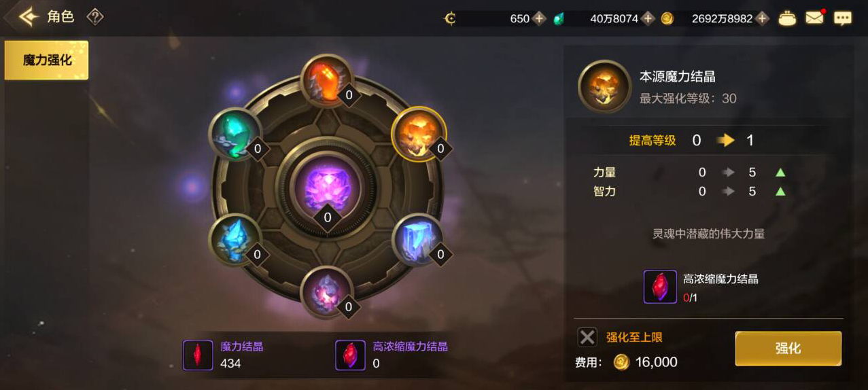This screenshot has width=868, height=390.
Task: Open the pot shop icon in top bar
Action: (787, 18)
